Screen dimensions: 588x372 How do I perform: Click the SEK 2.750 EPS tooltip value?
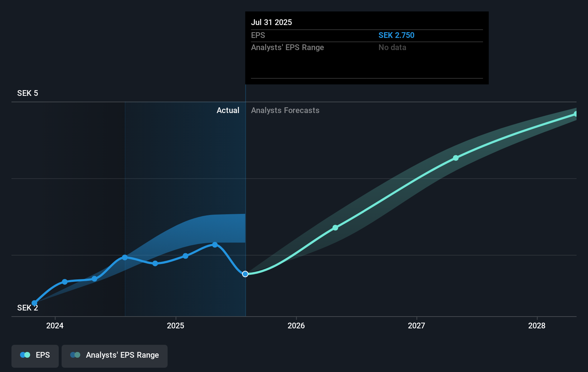pyautogui.click(x=396, y=35)
